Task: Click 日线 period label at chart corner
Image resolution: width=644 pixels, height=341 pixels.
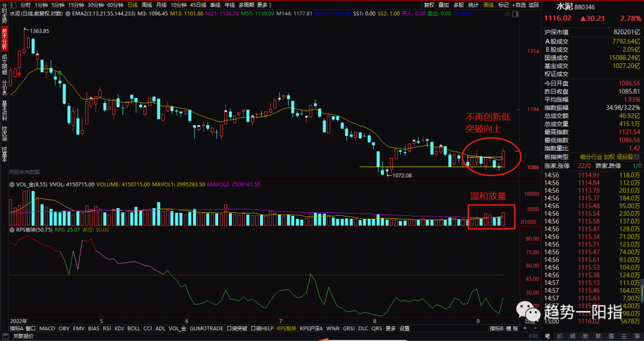Action: (x=530, y=321)
